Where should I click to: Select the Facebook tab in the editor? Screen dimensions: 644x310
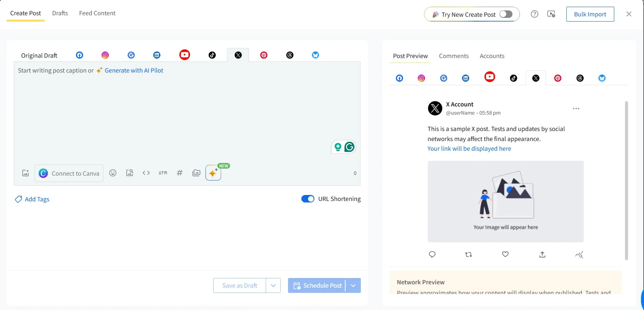[80, 55]
